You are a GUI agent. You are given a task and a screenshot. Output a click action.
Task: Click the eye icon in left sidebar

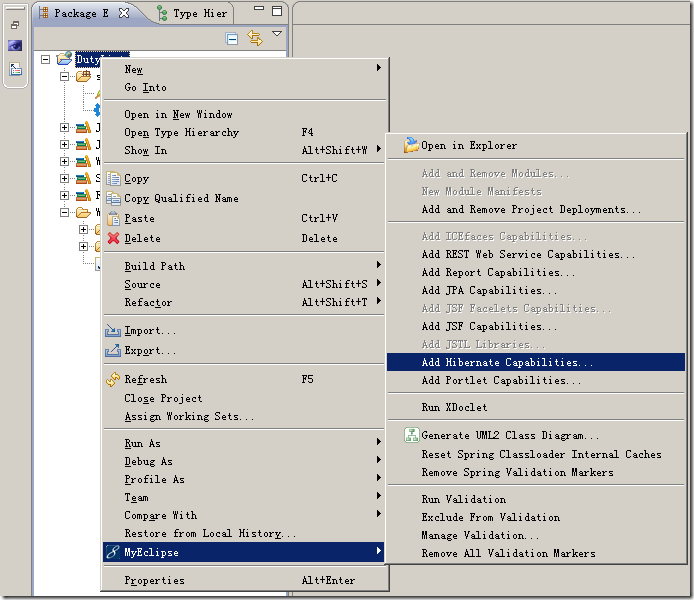click(x=15, y=47)
